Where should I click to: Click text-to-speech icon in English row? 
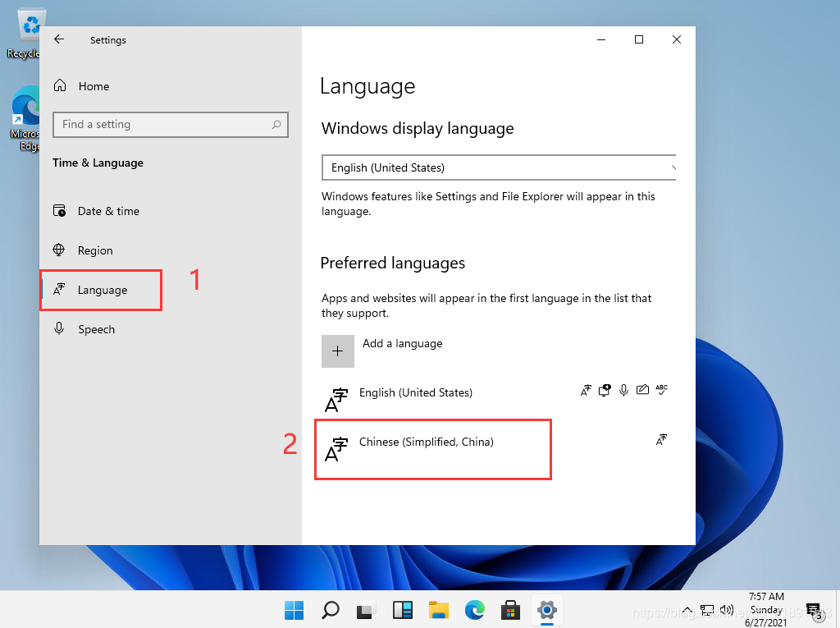pyautogui.click(x=605, y=391)
